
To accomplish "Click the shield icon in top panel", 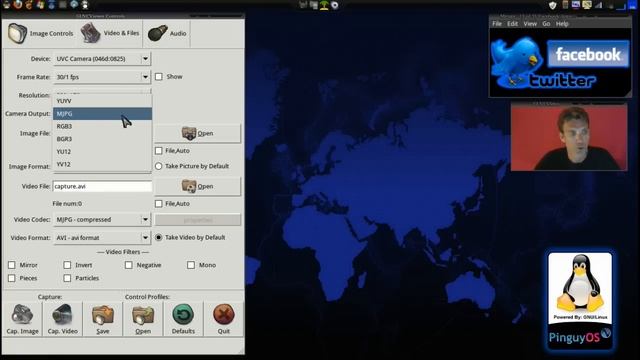I will 553,5.
